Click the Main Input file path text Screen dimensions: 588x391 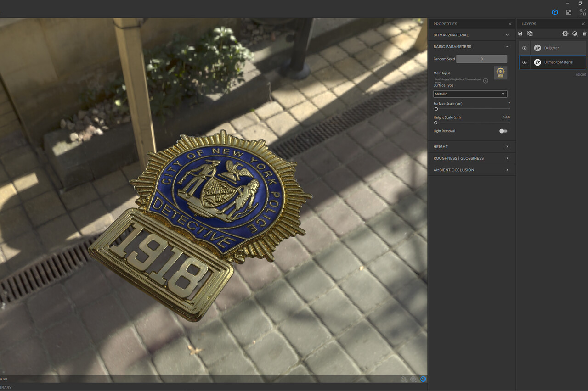point(457,80)
